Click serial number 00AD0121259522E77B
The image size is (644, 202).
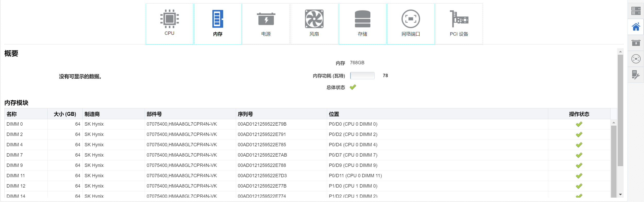tap(262, 186)
